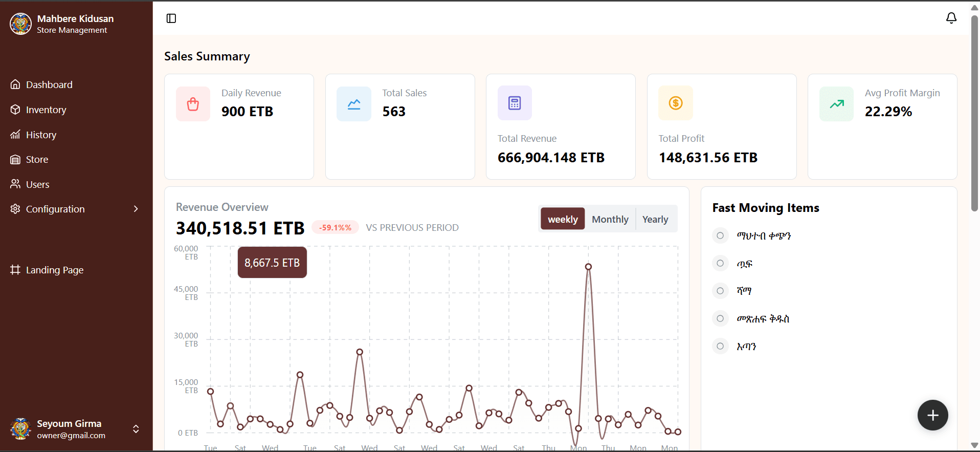Click the vertical page scrollbar
This screenshot has width=980, height=452.
[x=974, y=113]
